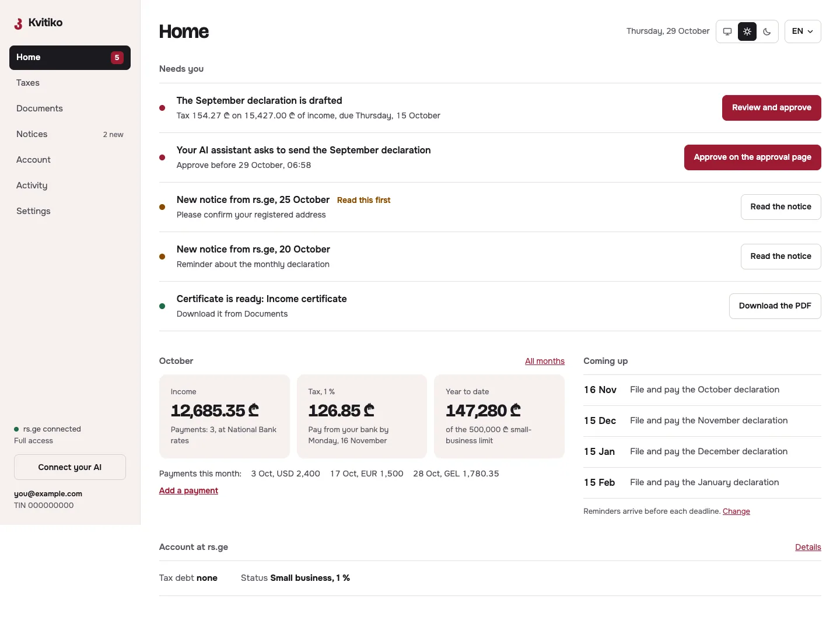Open rs.ge account Details link
The height and width of the screenshot is (624, 840).
[808, 547]
